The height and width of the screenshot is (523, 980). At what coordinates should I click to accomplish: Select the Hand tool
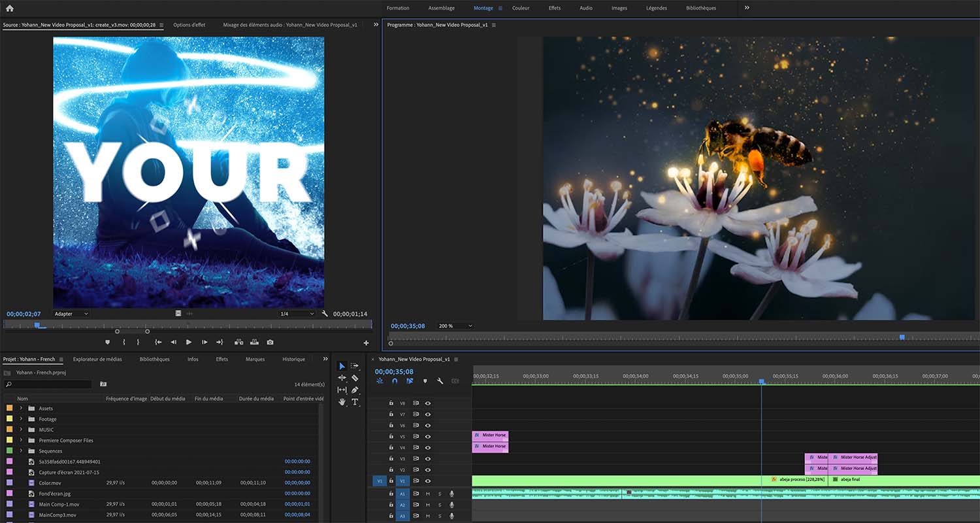coord(342,402)
